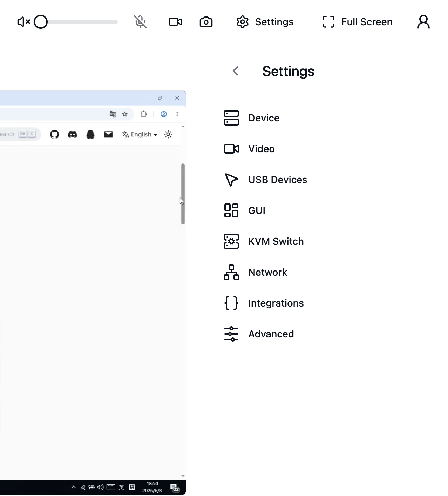Click the search box in remote page

pos(20,134)
